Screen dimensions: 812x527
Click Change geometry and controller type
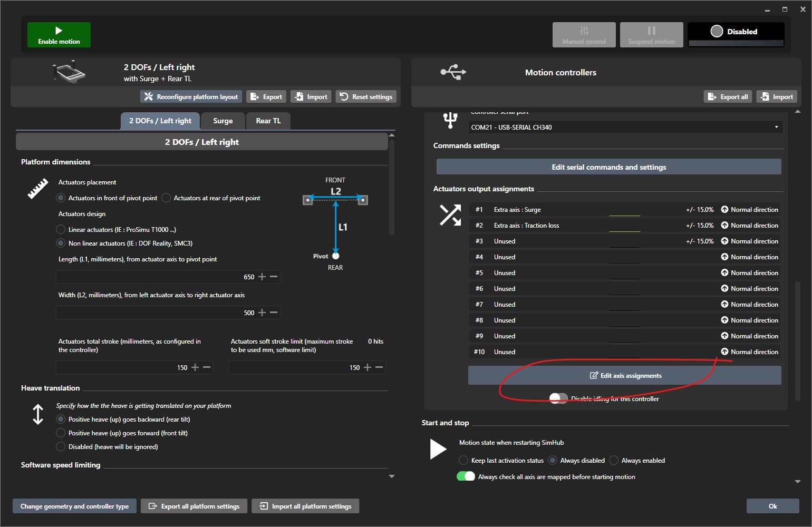[x=74, y=506]
